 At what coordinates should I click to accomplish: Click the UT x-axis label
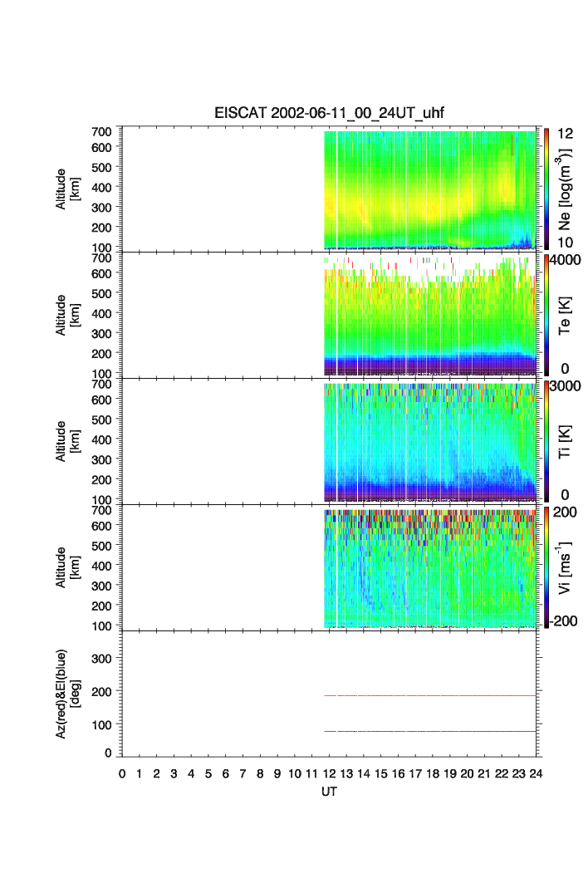pyautogui.click(x=330, y=792)
